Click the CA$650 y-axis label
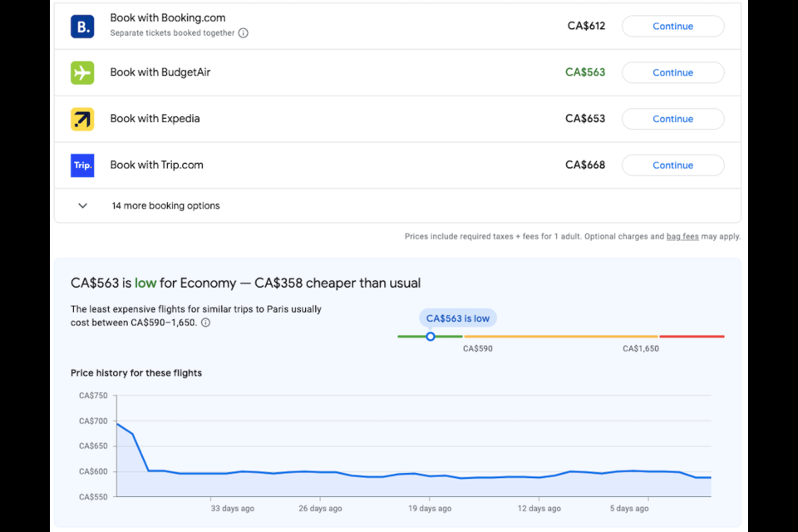Viewport: 798px width, 532px height. 93,446
